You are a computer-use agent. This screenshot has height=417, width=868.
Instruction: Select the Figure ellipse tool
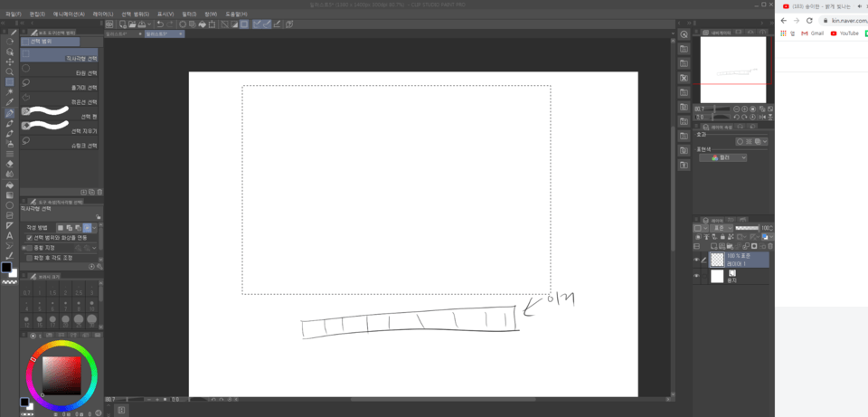click(9, 205)
